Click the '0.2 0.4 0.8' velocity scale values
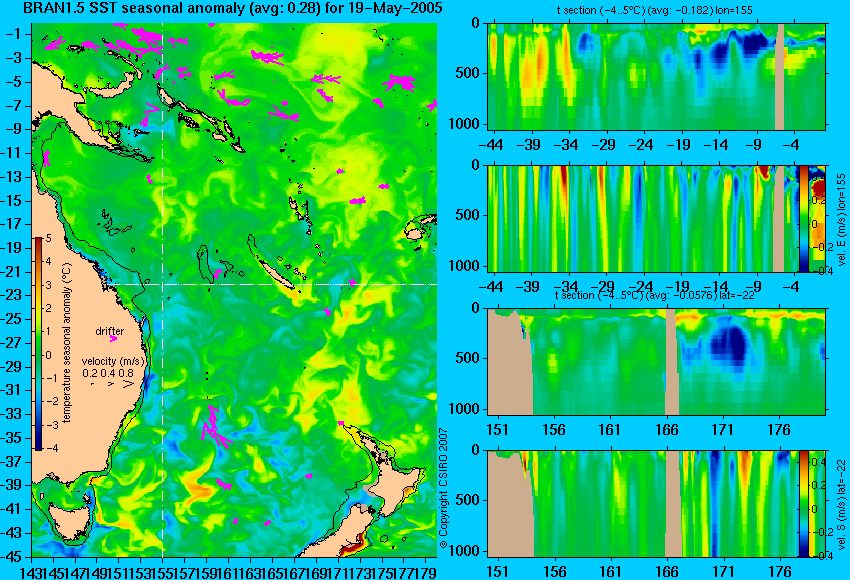The image size is (850, 580). (108, 373)
